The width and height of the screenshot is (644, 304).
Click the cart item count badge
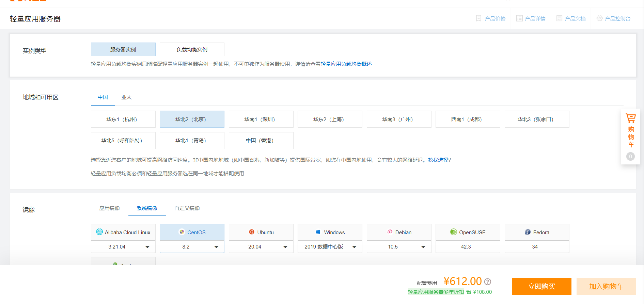point(630,157)
